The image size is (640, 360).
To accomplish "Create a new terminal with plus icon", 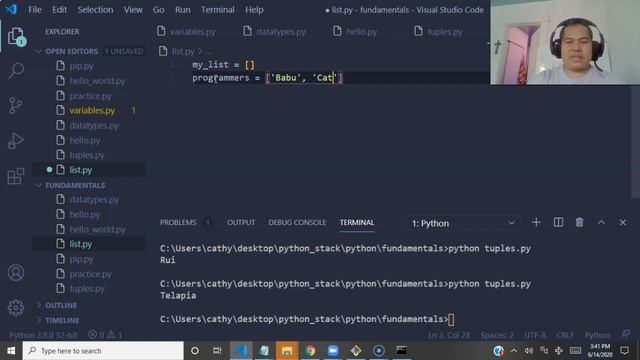I will [536, 222].
